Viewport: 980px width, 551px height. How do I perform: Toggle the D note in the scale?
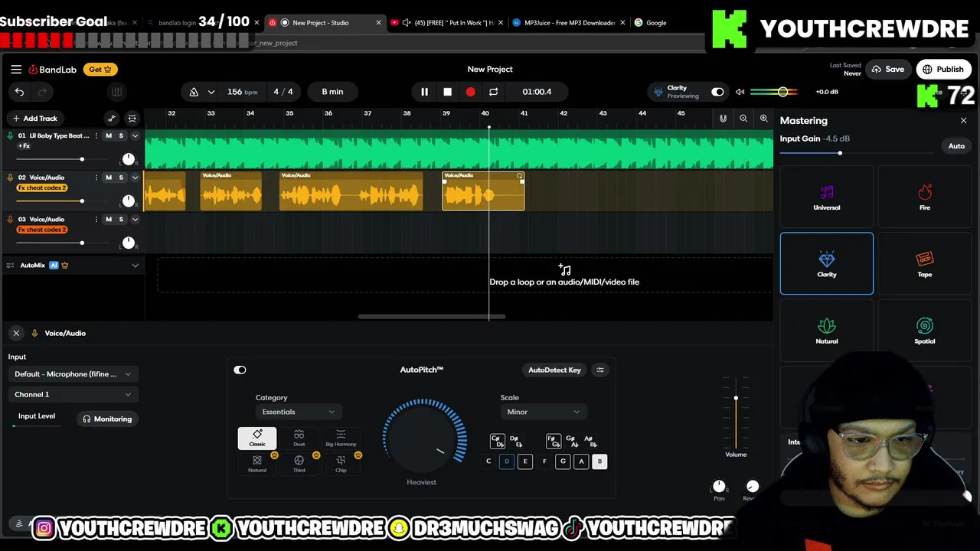click(x=507, y=461)
